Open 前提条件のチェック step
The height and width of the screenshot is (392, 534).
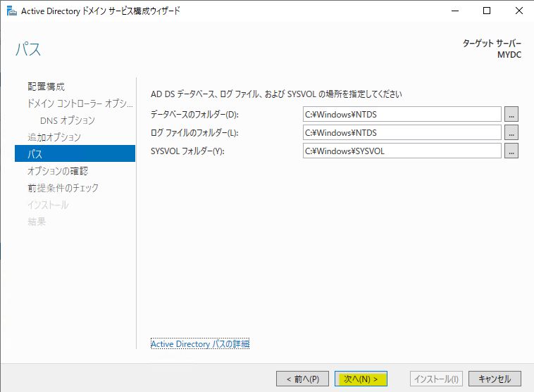(x=63, y=188)
